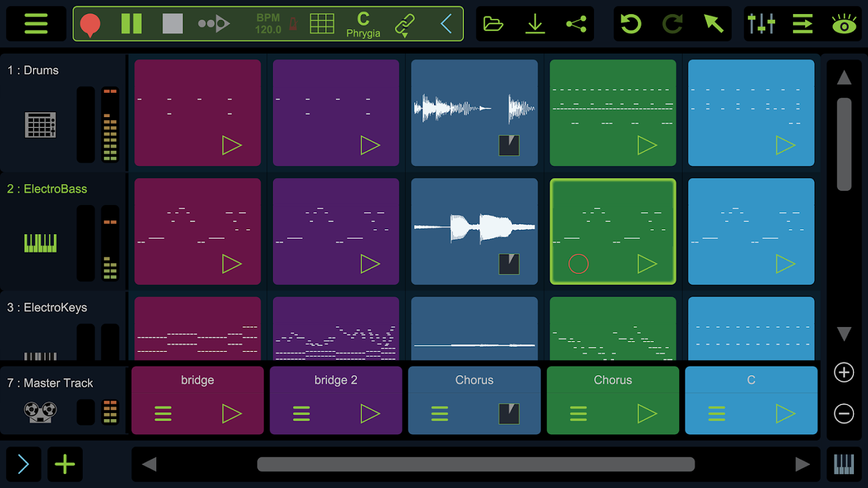Share the project using share icon
Screen dimensions: 868x488
coord(576,24)
